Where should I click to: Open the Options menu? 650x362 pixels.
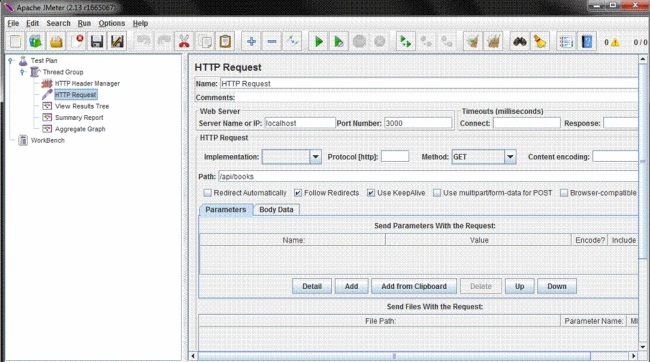(112, 23)
